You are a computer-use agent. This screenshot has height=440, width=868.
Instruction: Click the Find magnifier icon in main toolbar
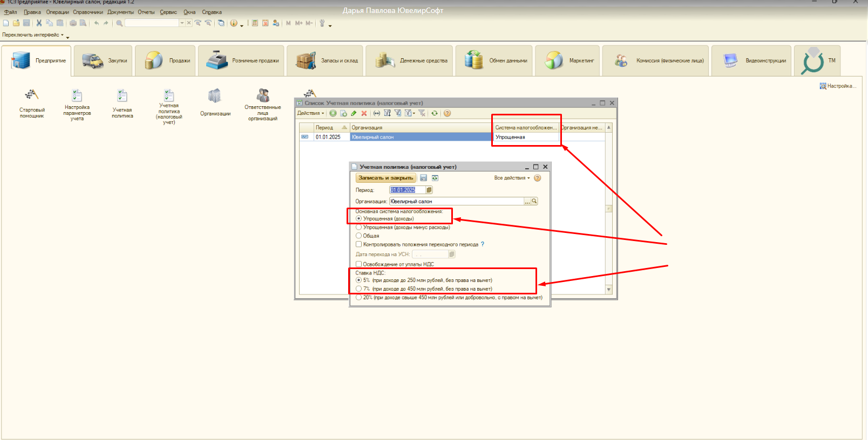[x=119, y=23]
